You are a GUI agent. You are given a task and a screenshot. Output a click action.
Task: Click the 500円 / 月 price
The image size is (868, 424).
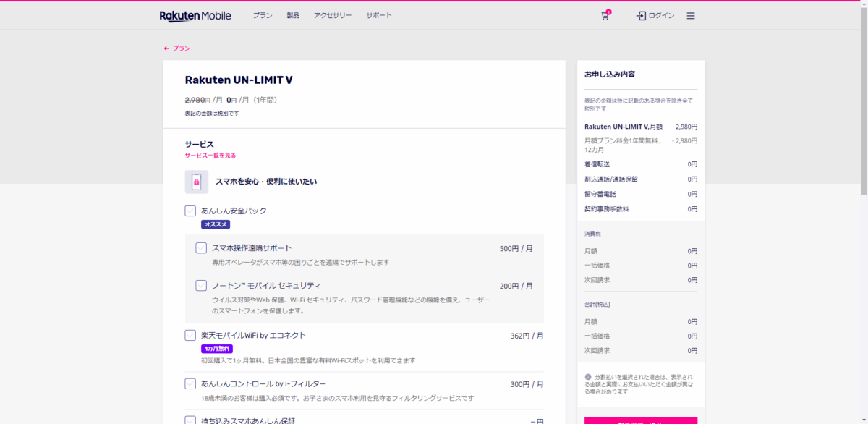[x=516, y=248]
